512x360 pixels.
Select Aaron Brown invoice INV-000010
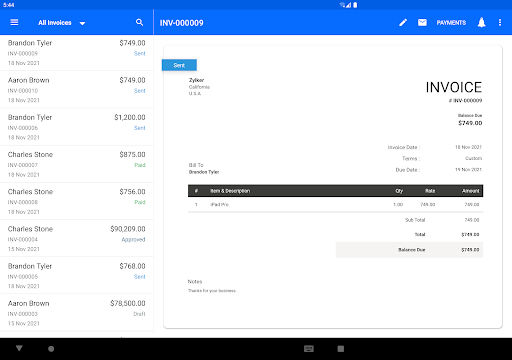[x=77, y=89]
